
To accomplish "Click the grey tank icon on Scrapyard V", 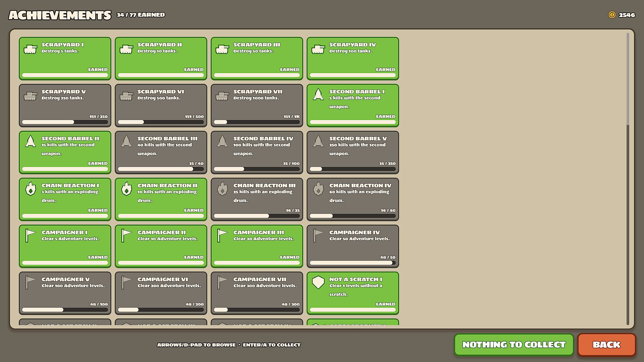I will click(30, 96).
